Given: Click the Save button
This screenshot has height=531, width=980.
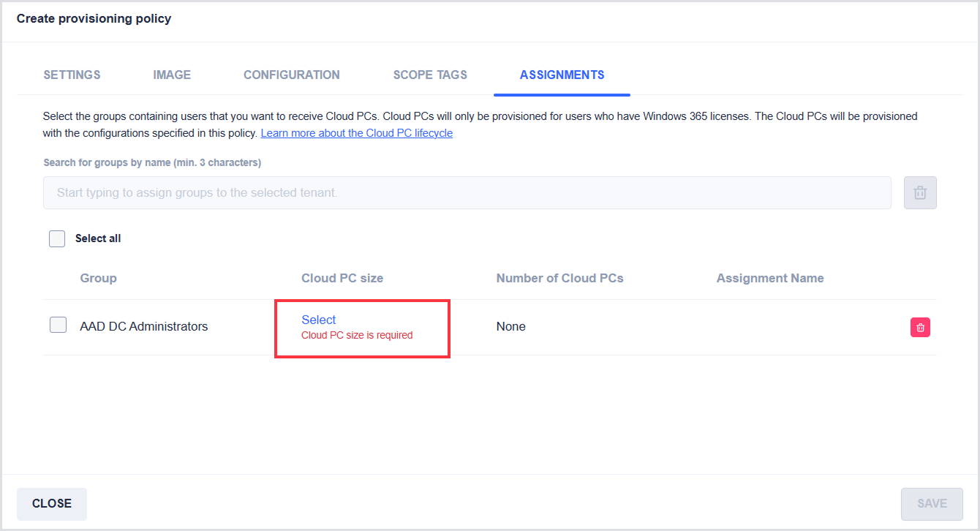Looking at the screenshot, I should (x=932, y=503).
